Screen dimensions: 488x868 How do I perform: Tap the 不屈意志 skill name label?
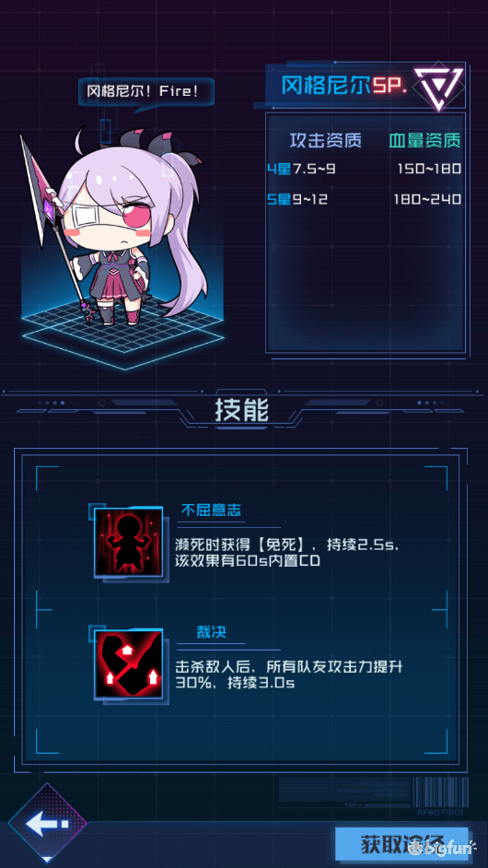pyautogui.click(x=212, y=511)
